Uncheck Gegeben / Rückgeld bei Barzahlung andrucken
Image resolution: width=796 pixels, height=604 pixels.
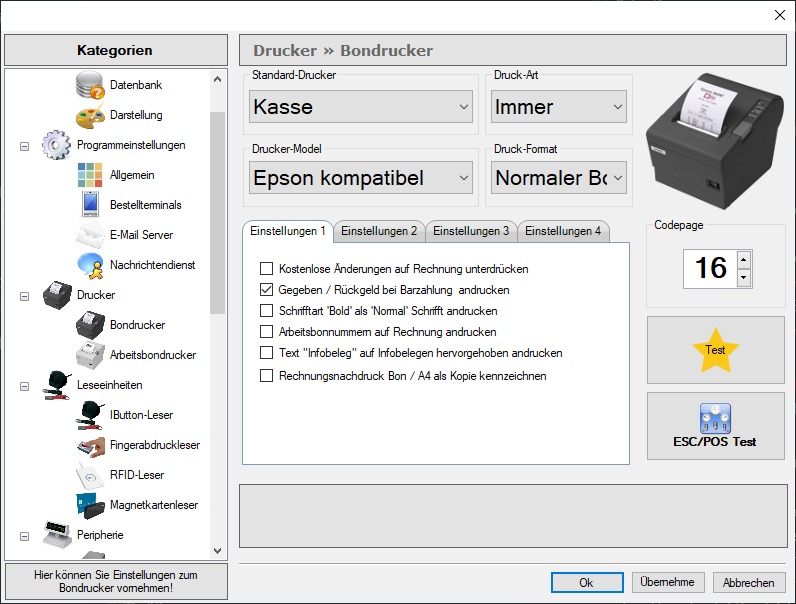[x=266, y=290]
